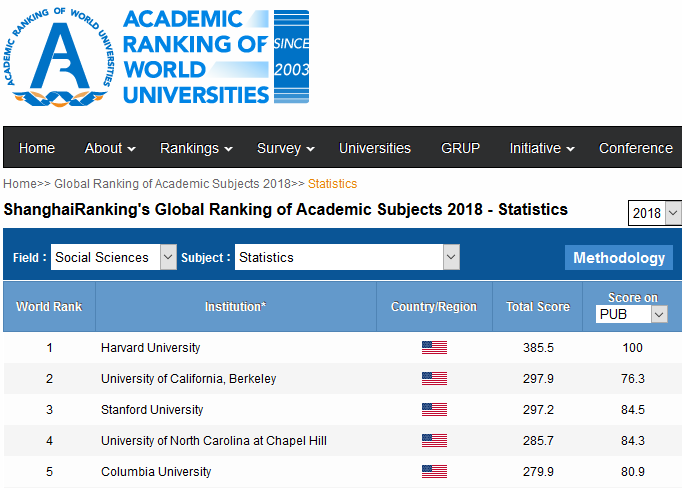Open the Conference menu item
The height and width of the screenshot is (488, 682).
(x=636, y=148)
